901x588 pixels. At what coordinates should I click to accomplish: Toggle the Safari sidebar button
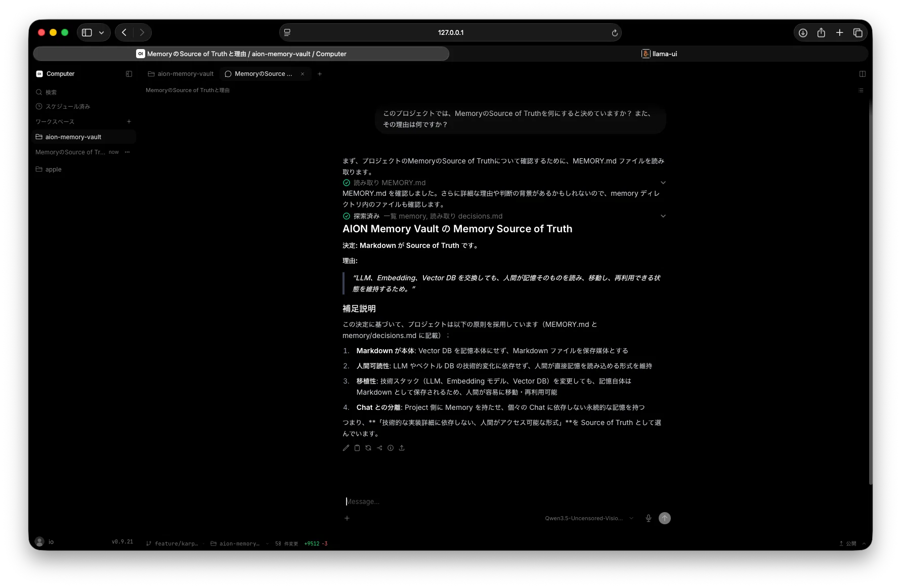[87, 32]
